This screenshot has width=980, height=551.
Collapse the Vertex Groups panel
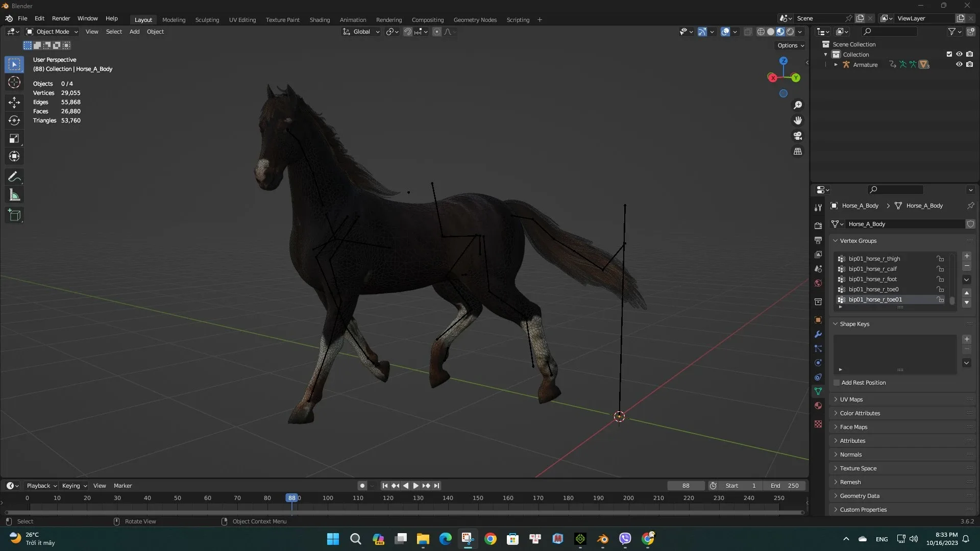coord(857,241)
